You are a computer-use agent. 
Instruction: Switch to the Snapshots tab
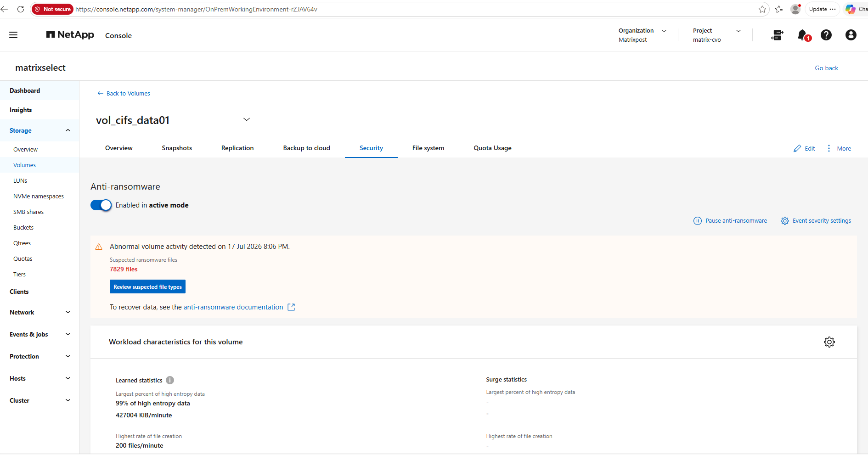coord(177,148)
